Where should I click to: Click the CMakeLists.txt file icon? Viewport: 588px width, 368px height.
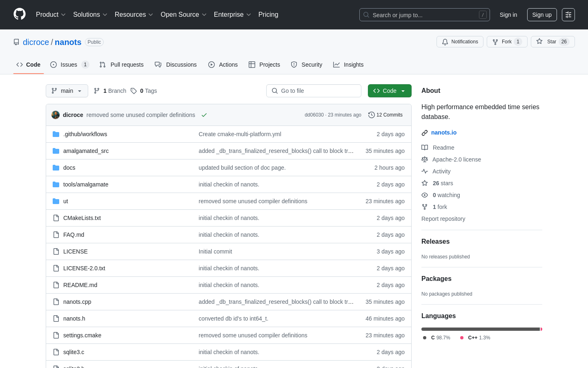[x=56, y=218]
